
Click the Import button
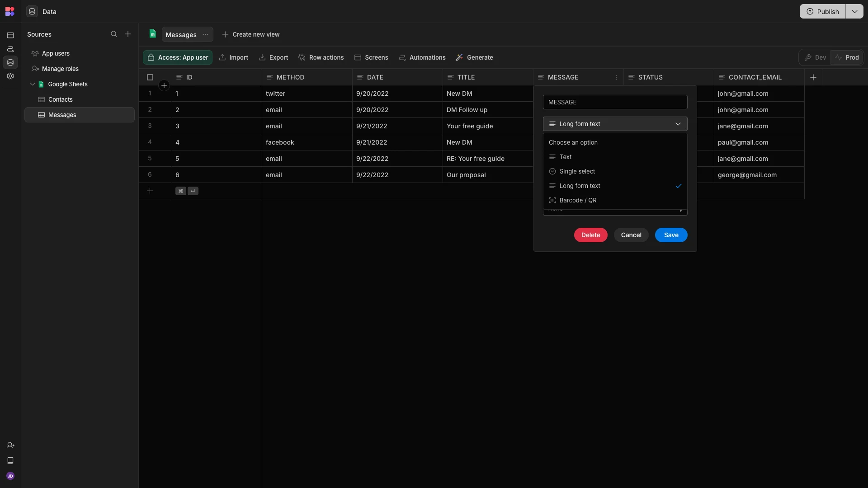click(234, 57)
